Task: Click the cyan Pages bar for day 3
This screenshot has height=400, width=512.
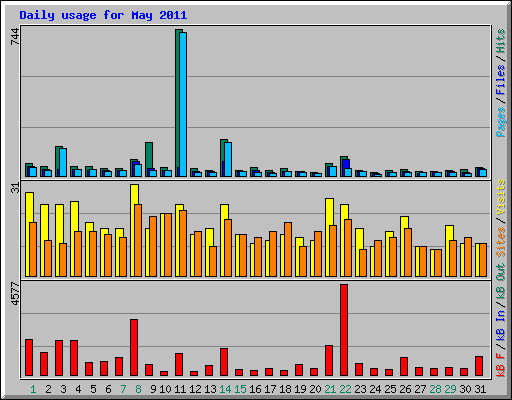Action: click(63, 162)
